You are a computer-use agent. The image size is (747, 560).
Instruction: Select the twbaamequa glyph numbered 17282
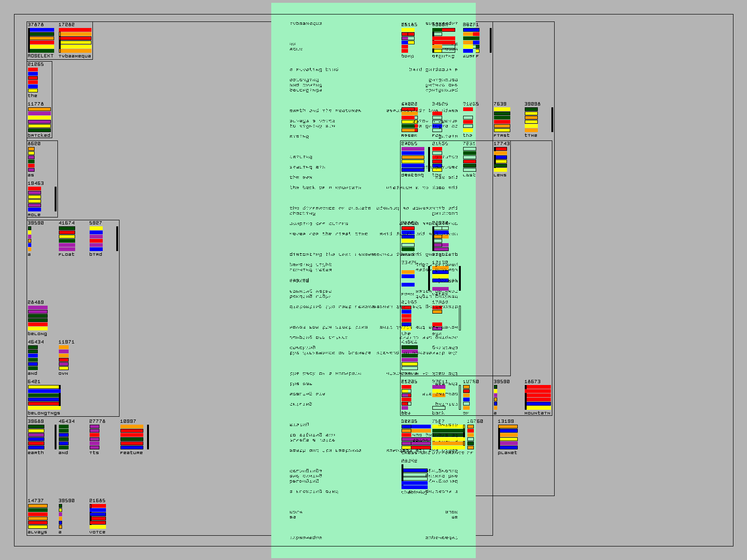pyautogui.click(x=75, y=41)
